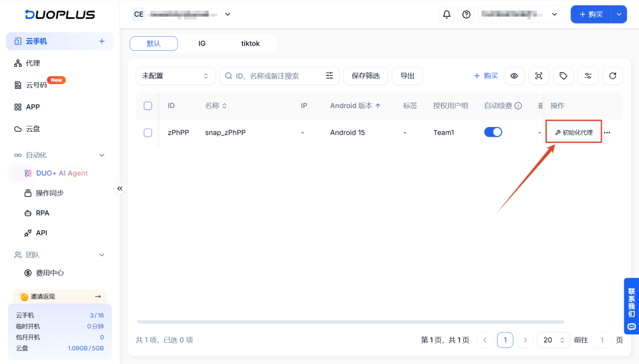Sort by Android 版本 column arrow
The height and width of the screenshot is (364, 639).
378,106
